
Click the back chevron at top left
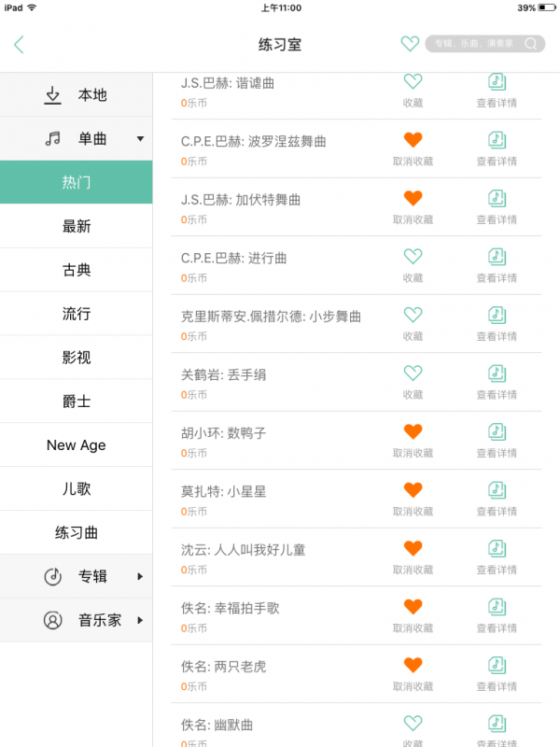click(x=20, y=45)
